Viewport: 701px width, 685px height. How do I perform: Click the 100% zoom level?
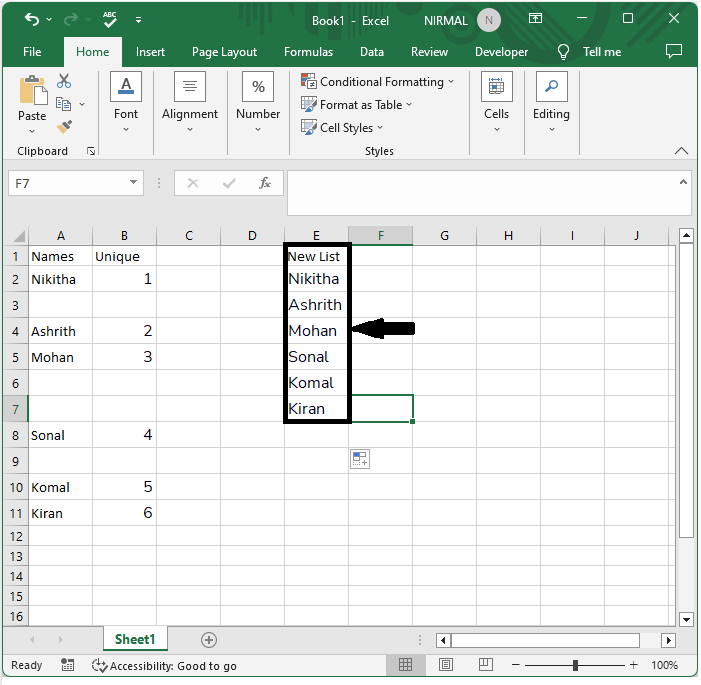coord(664,665)
